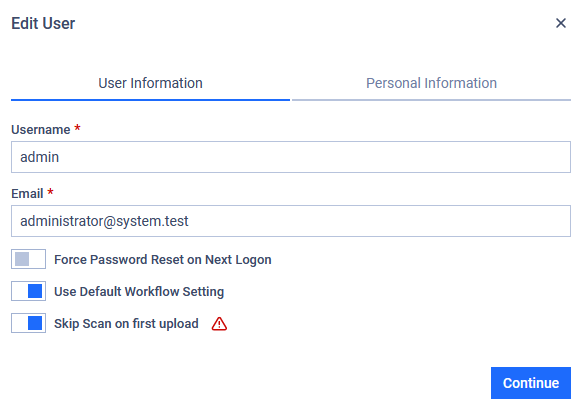
Task: Click the blue underline below User Information
Action: point(150,100)
